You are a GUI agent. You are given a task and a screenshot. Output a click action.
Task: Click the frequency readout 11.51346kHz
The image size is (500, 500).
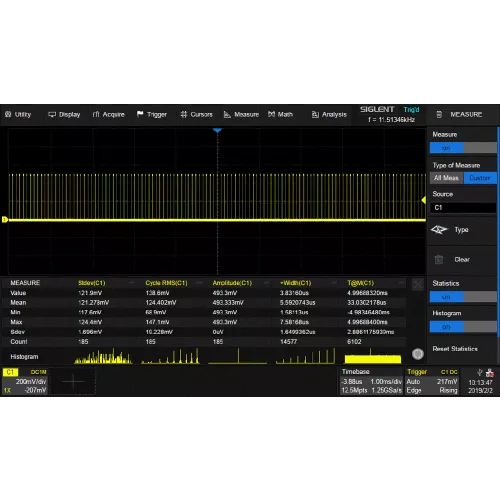click(391, 120)
